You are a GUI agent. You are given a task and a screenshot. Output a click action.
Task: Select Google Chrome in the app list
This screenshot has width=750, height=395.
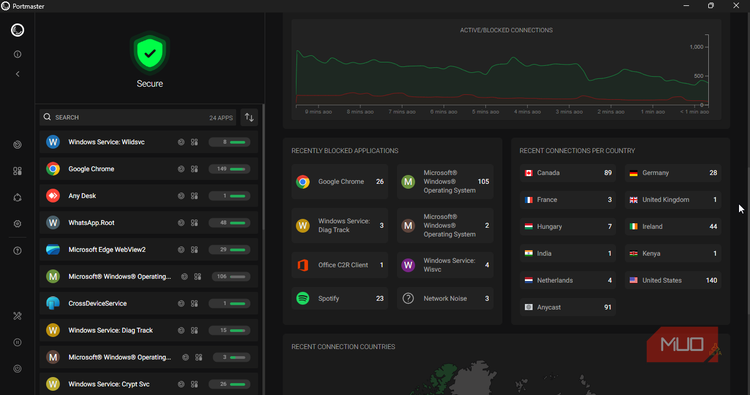149,169
